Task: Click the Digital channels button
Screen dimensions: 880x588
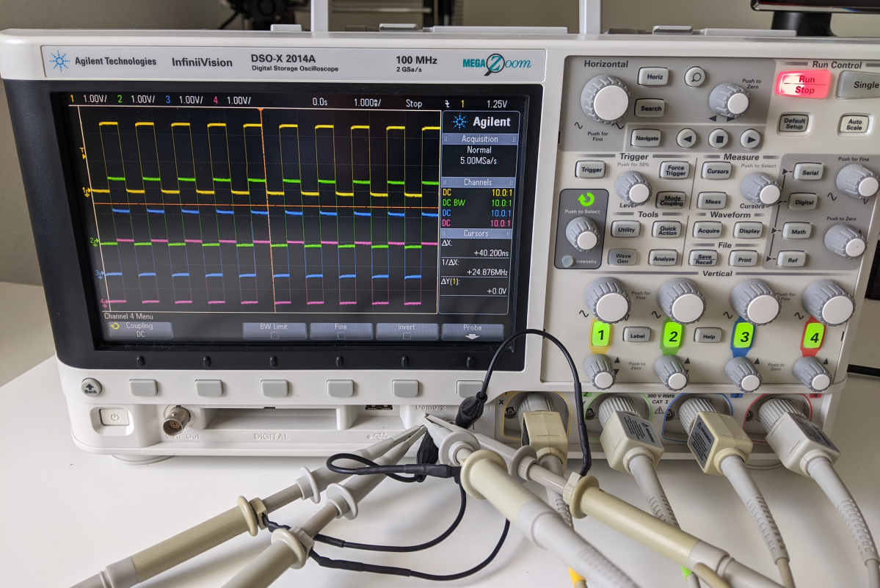Action: [x=804, y=202]
